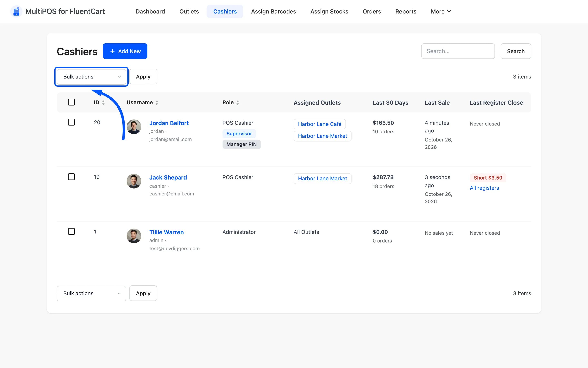Screen dimensions: 588x368
Task: Click Jack Shepard's avatar photo
Action: click(134, 181)
